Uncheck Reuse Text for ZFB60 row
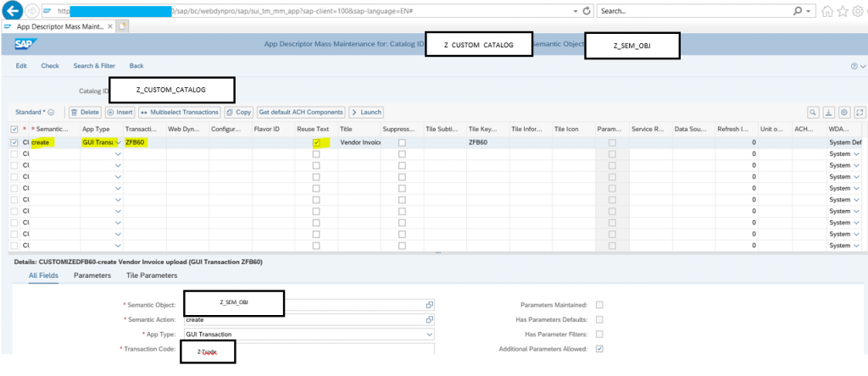The height and width of the screenshot is (376, 868). point(316,142)
